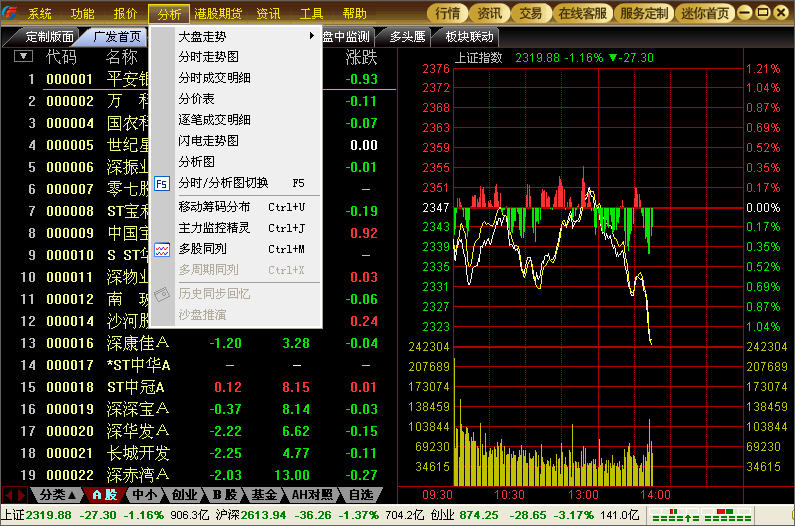The height and width of the screenshot is (526, 795).
Task: Click the left red arrow at bottom tabs
Action: tap(8, 495)
